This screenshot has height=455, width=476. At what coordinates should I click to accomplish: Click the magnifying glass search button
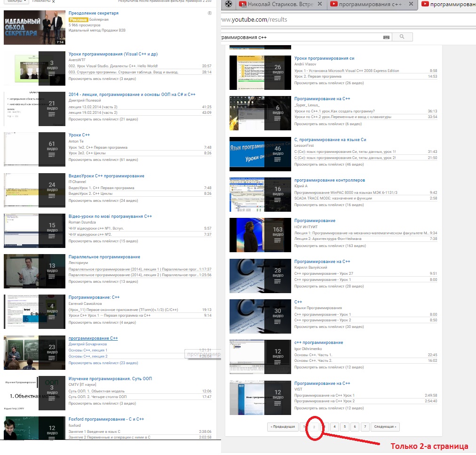[402, 37]
